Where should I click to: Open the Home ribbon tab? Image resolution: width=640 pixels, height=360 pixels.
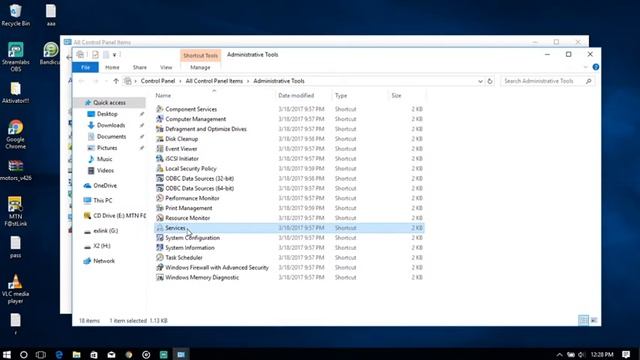[x=112, y=67]
